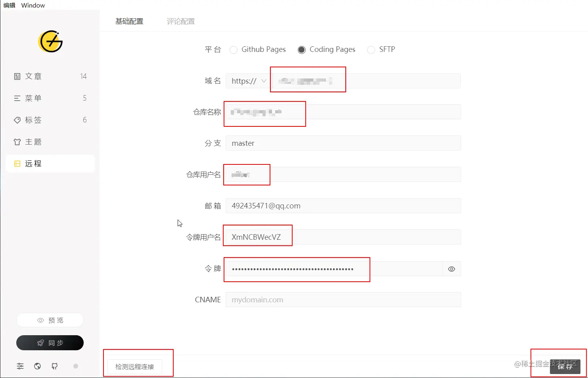Click the 分支 branch field with master

click(x=343, y=143)
